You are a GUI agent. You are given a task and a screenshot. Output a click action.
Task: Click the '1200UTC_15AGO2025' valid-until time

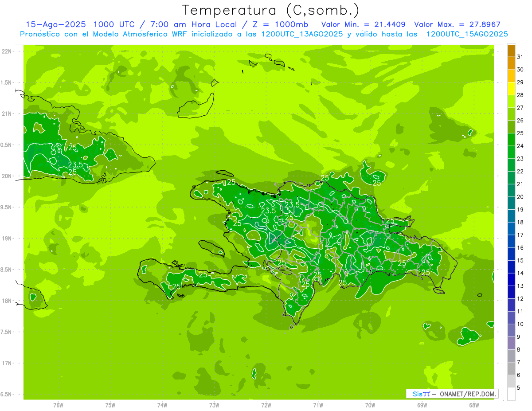point(467,34)
